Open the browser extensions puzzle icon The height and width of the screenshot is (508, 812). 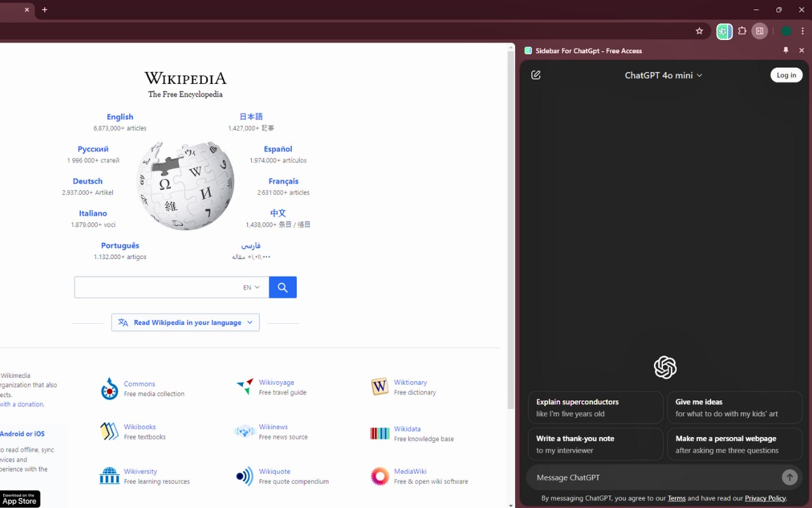742,30
